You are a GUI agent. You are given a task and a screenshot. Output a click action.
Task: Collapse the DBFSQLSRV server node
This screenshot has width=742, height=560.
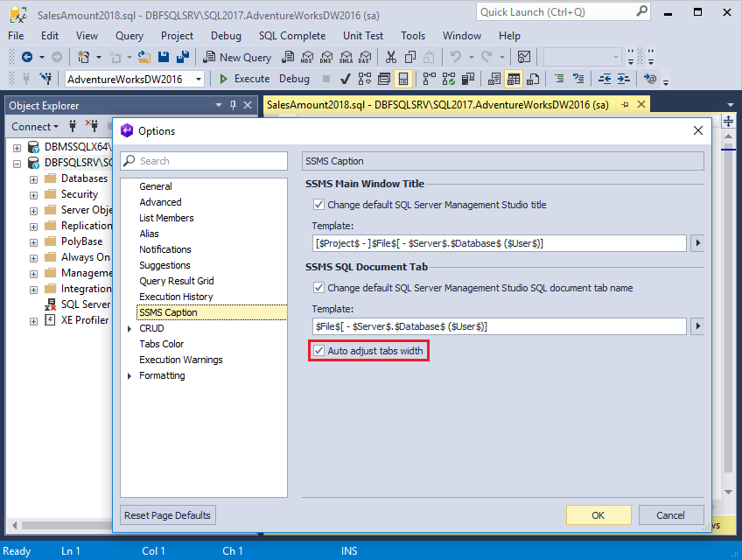(x=17, y=164)
